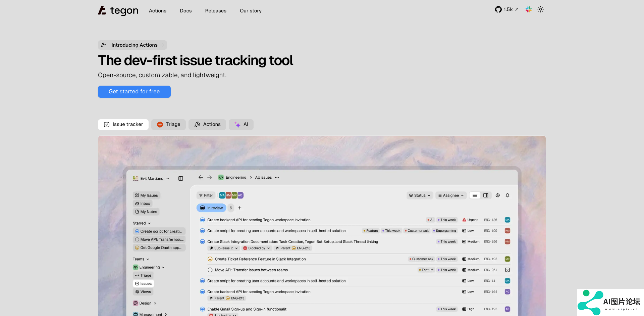Click the All issues breadcrumb

pyautogui.click(x=263, y=177)
